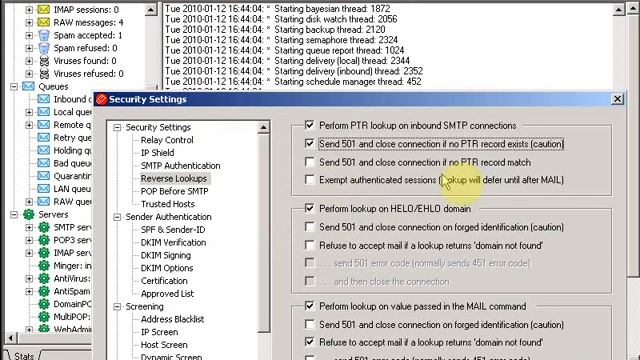Screen dimensions: 640x360
Task: Click settings tree scrollbar up arrow
Action: 263,128
